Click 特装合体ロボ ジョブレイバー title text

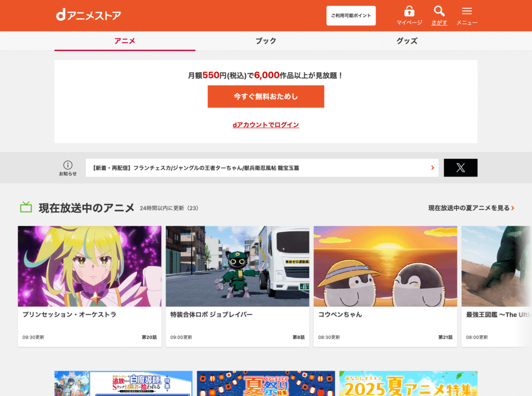(x=211, y=315)
